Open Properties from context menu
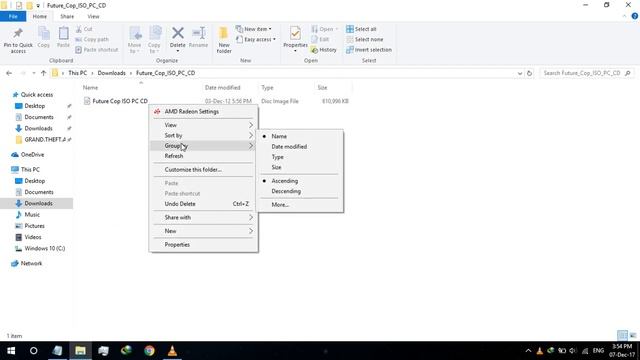The height and width of the screenshot is (360, 640). (x=204, y=244)
